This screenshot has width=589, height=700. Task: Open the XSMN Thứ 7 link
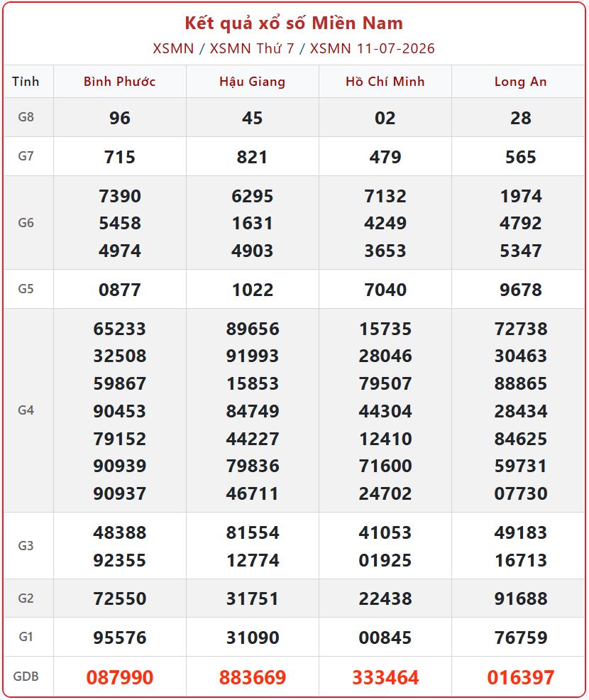(x=252, y=48)
